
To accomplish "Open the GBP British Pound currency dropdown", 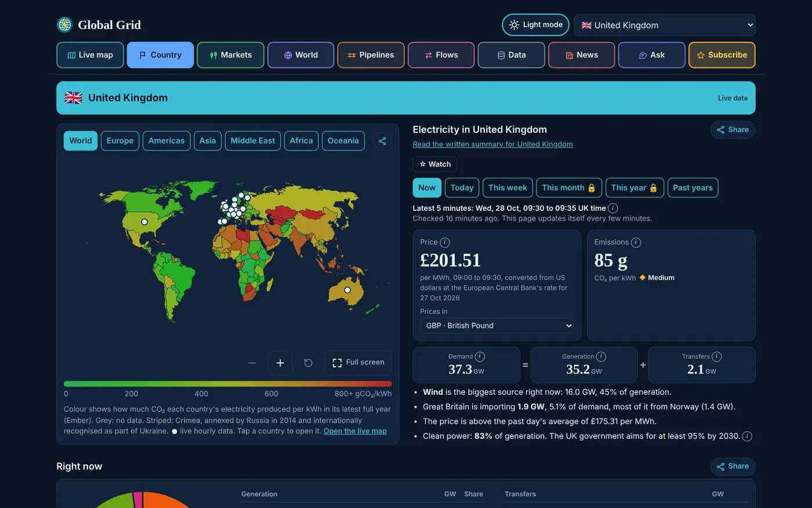I will click(x=497, y=326).
